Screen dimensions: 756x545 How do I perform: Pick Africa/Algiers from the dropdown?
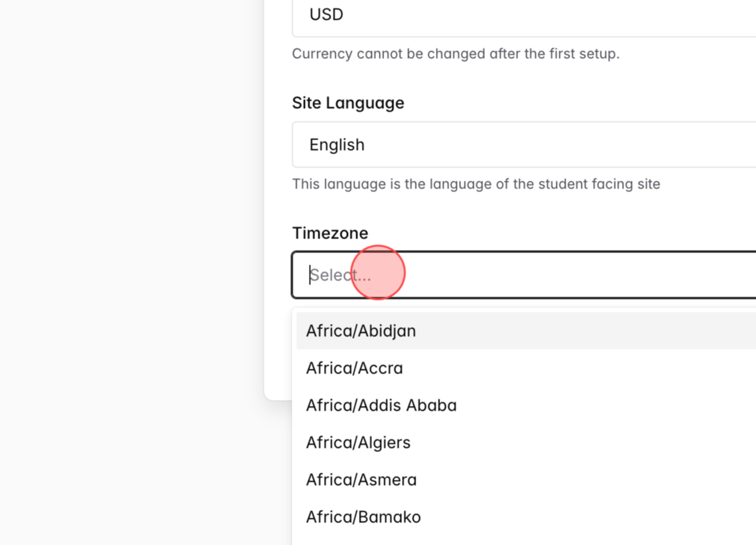click(358, 442)
